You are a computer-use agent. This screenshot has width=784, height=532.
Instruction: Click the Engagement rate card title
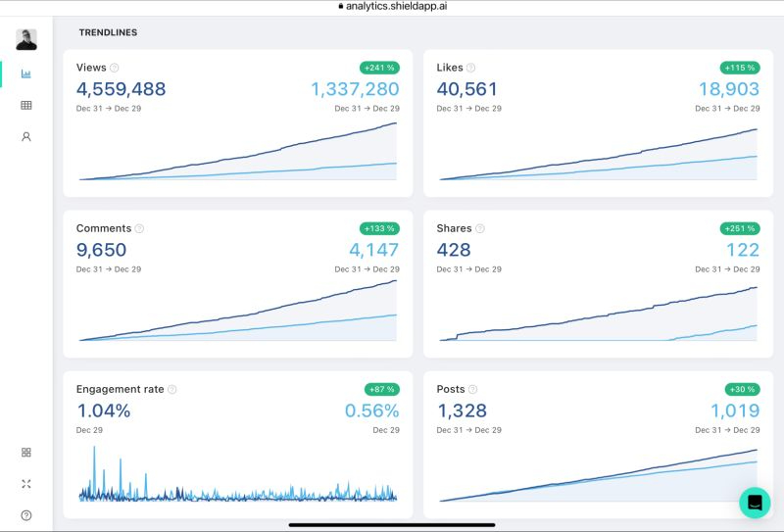pos(120,390)
